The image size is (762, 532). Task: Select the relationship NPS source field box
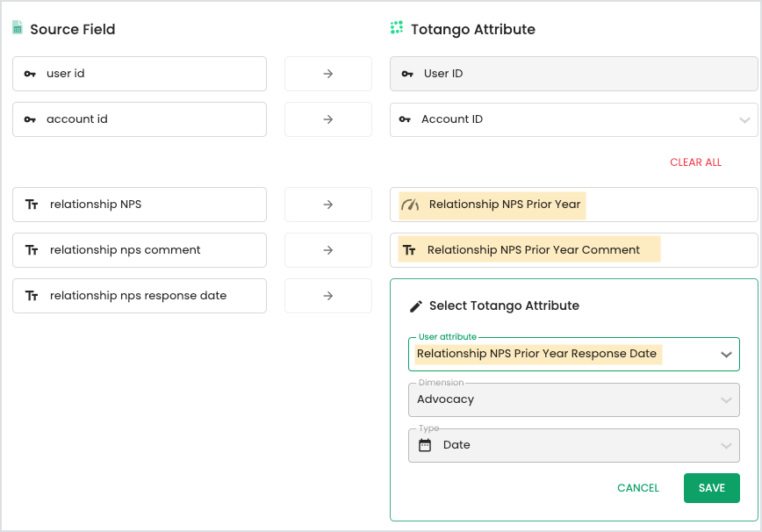(140, 205)
